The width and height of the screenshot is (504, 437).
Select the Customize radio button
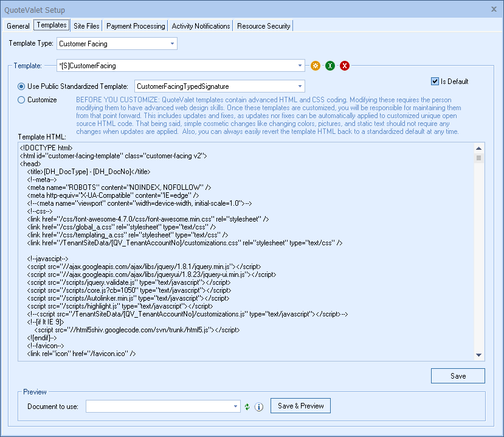click(x=21, y=100)
